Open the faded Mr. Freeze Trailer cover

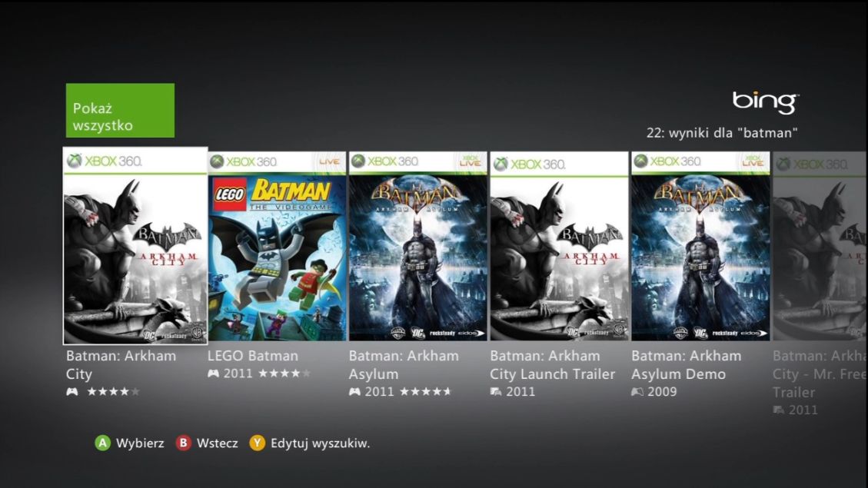(820, 246)
